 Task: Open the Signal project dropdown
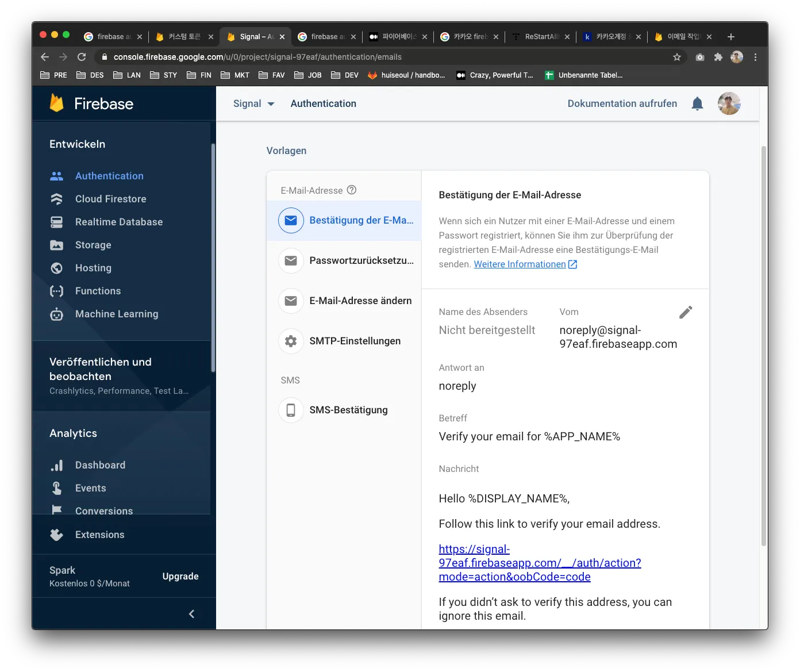(x=253, y=103)
